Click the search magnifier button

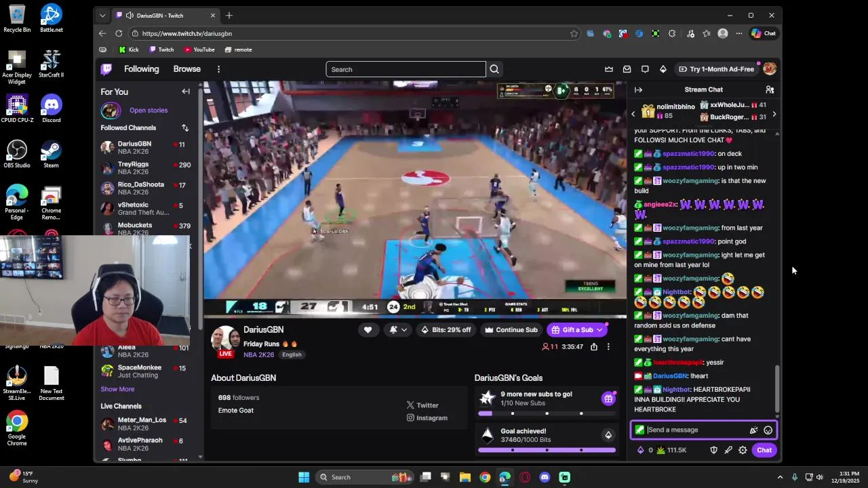click(494, 69)
